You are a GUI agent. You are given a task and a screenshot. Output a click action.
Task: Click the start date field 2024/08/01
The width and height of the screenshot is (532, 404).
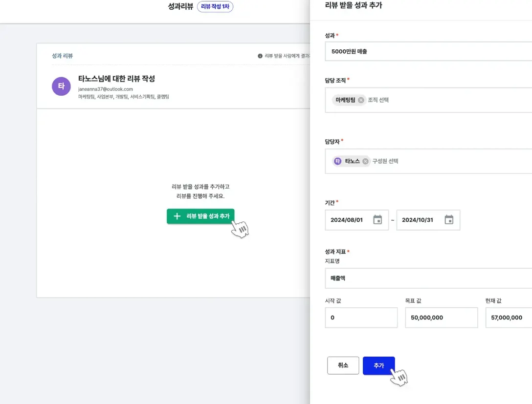(x=347, y=220)
